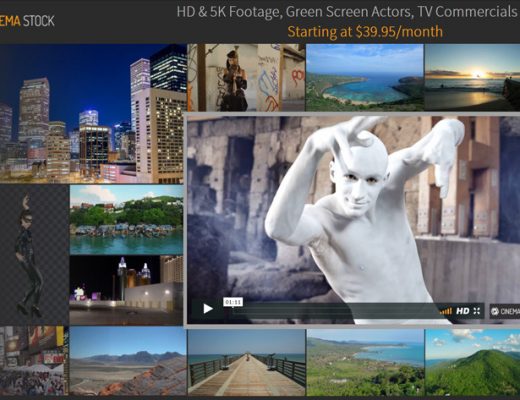Open the sunset over beach thumbnail

[472, 77]
